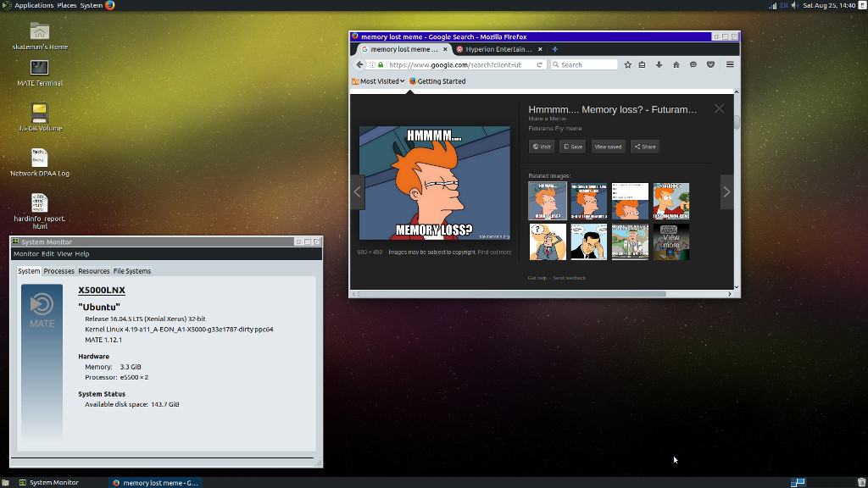
Task: Open the Getting Started bookmark
Action: (437, 81)
